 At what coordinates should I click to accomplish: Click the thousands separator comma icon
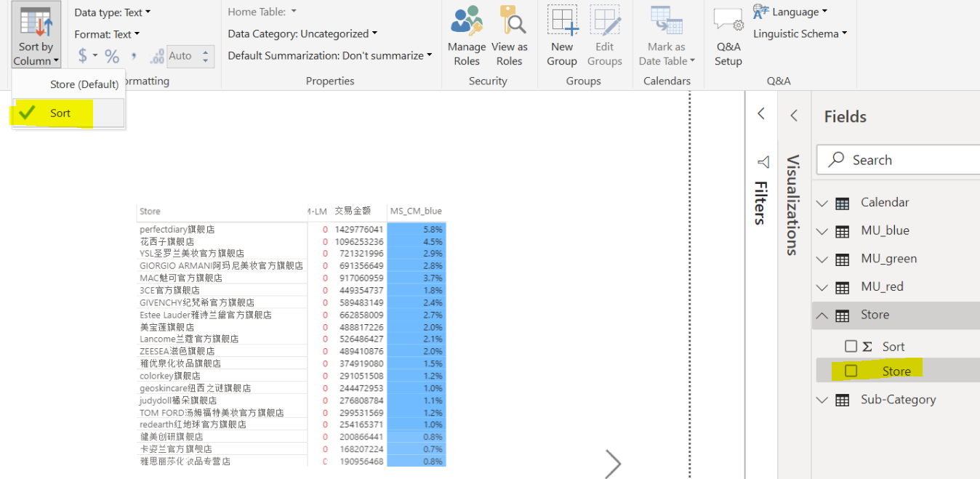(x=134, y=56)
